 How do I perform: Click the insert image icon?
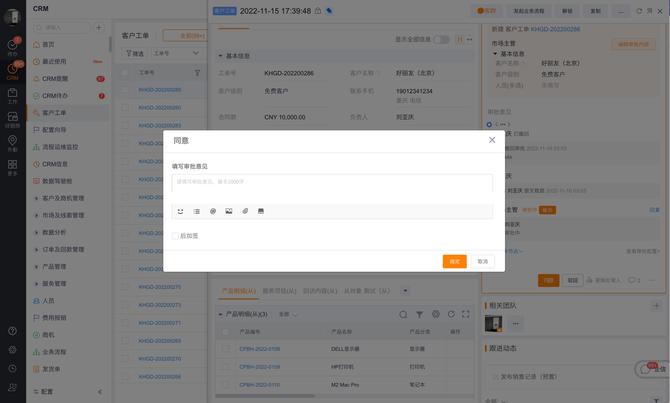point(229,211)
